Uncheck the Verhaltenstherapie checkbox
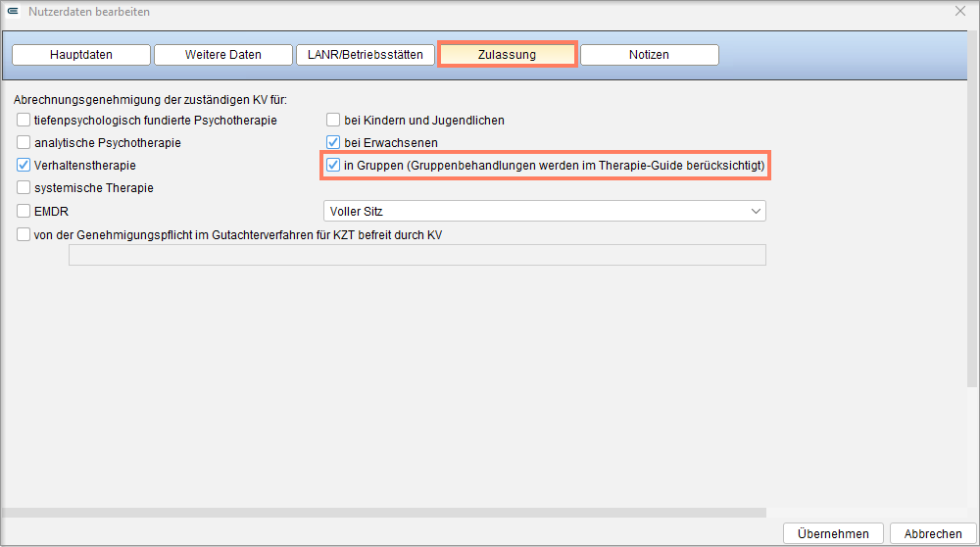Image resolution: width=980 pixels, height=547 pixels. click(24, 165)
